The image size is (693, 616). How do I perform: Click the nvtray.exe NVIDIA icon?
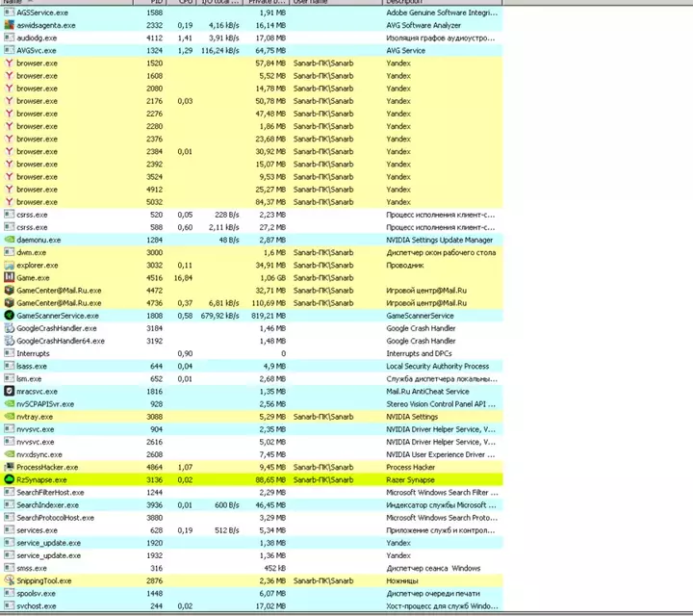tap(9, 417)
